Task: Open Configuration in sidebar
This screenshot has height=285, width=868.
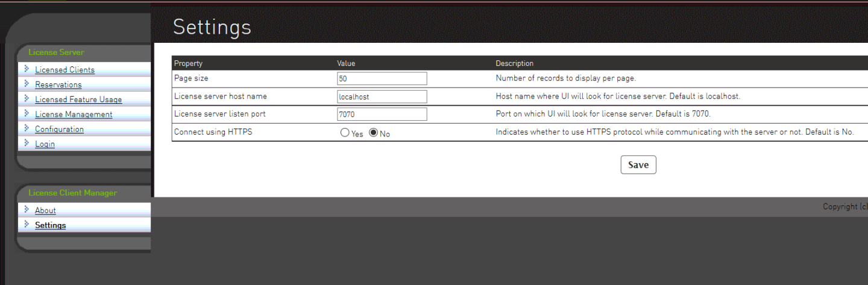Action: [59, 129]
